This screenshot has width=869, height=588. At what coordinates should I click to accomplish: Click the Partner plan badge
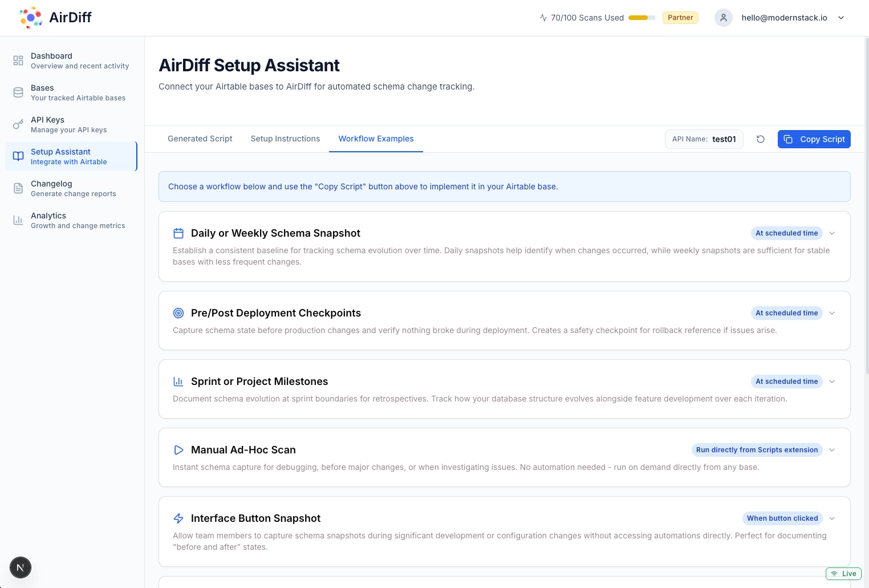point(680,18)
